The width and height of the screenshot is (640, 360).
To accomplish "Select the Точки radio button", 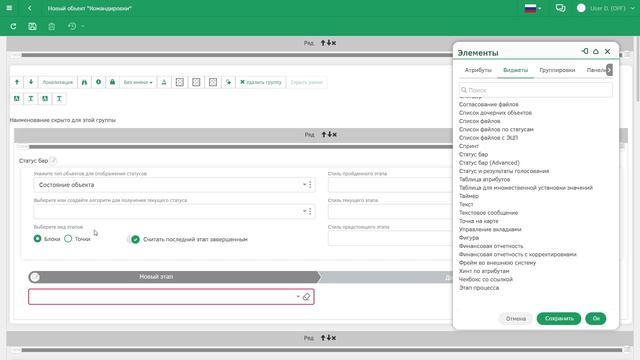I will coord(68,239).
